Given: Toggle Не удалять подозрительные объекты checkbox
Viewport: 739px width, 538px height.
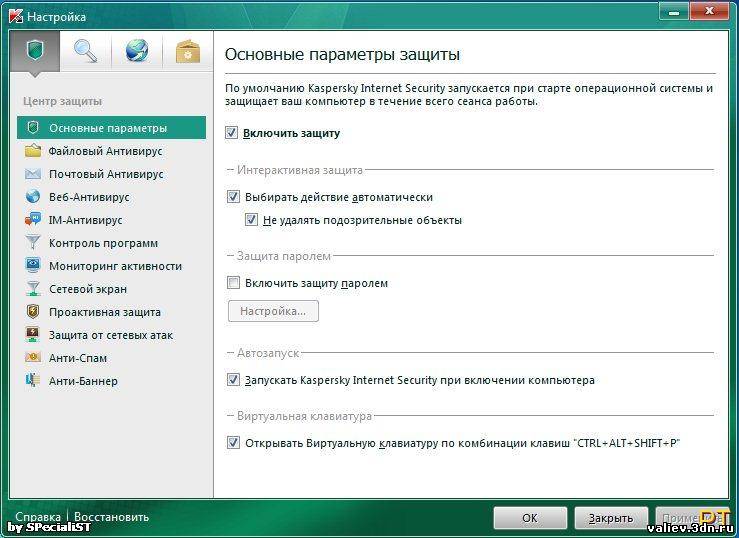Looking at the screenshot, I should point(251,220).
